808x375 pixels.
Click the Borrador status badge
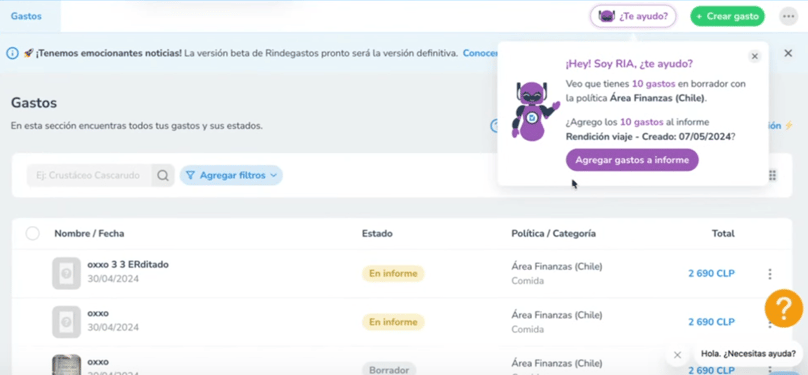point(389,369)
